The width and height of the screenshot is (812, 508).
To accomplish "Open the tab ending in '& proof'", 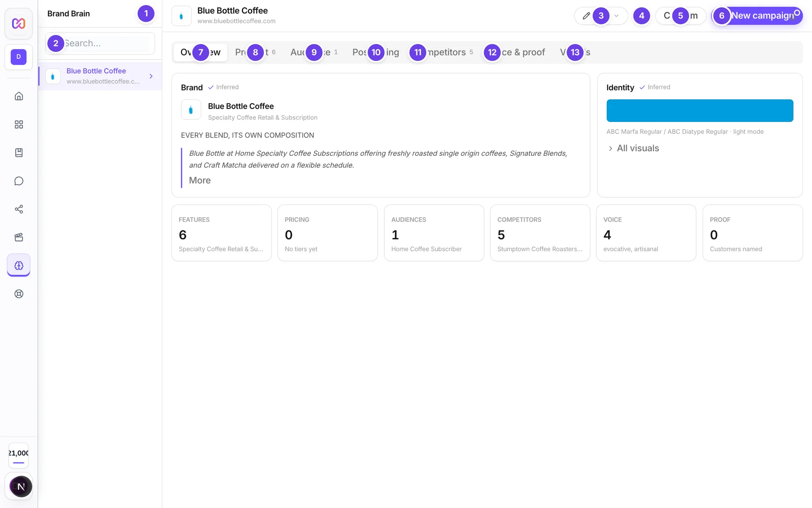I will [x=515, y=52].
